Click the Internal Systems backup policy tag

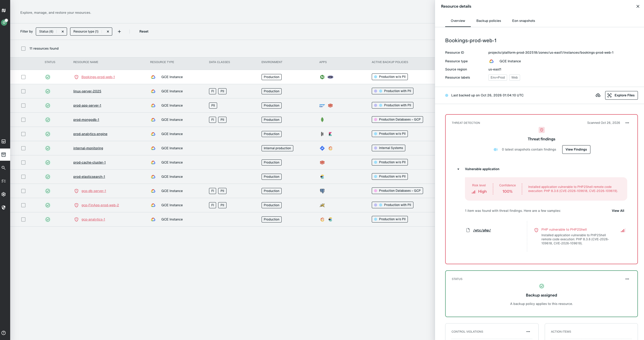pos(389,148)
